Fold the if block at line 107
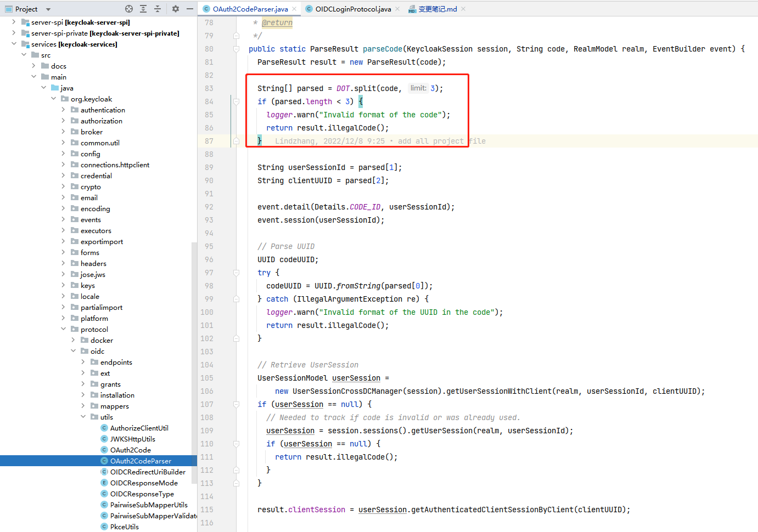 [x=236, y=404]
